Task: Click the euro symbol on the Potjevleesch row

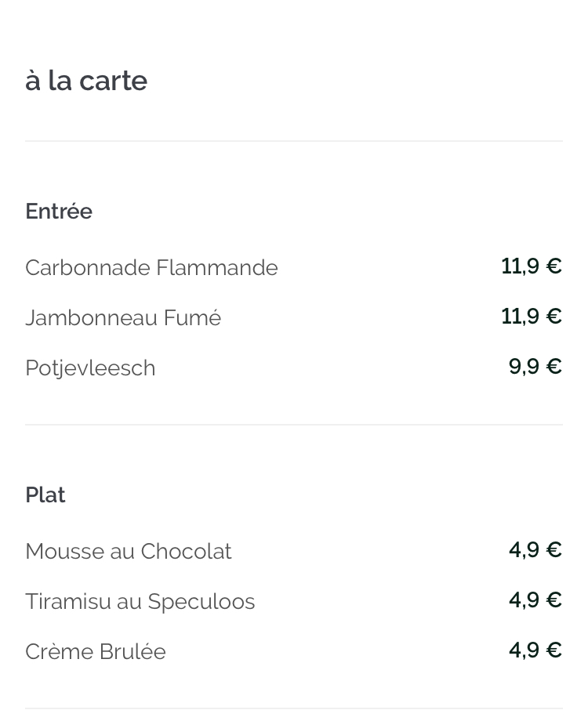Action: (x=554, y=367)
